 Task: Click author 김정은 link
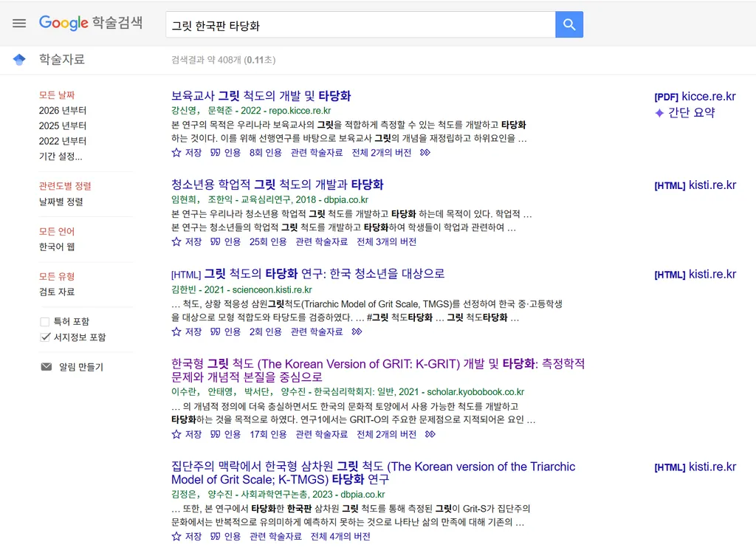coord(184,495)
